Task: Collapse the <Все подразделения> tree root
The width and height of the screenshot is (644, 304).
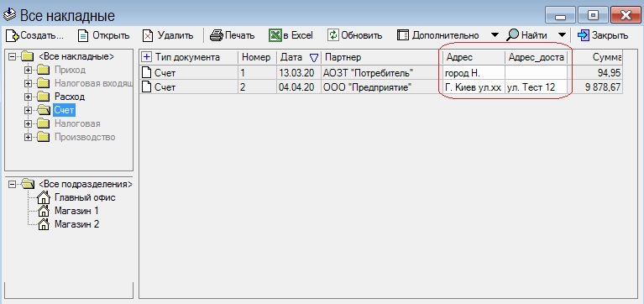Action: pyautogui.click(x=12, y=184)
